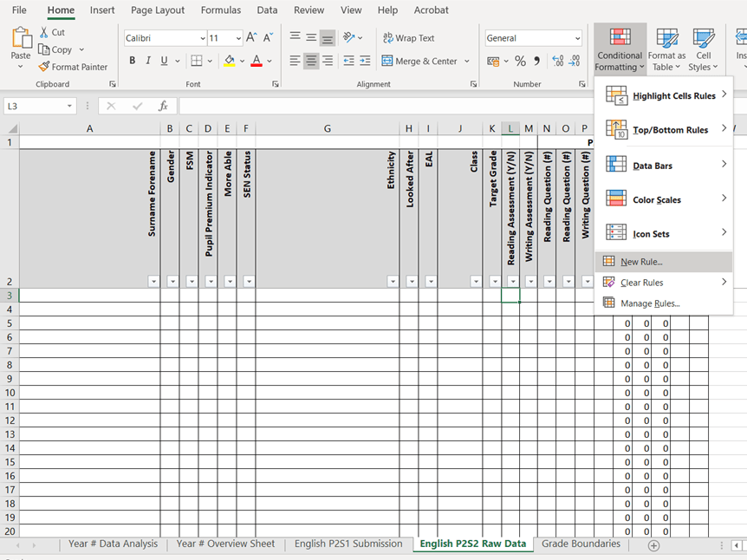Screen dimensions: 747x560
Task: Open the General number format dropdown
Action: (577, 38)
